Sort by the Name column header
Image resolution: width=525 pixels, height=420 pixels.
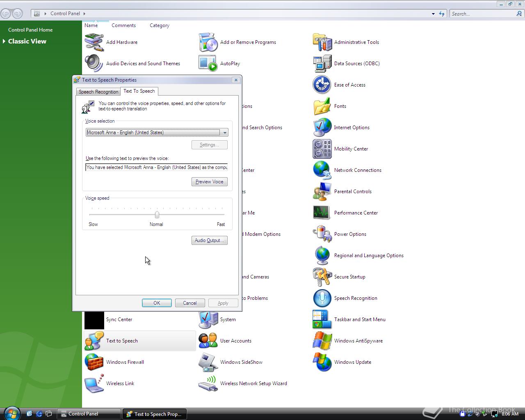91,25
